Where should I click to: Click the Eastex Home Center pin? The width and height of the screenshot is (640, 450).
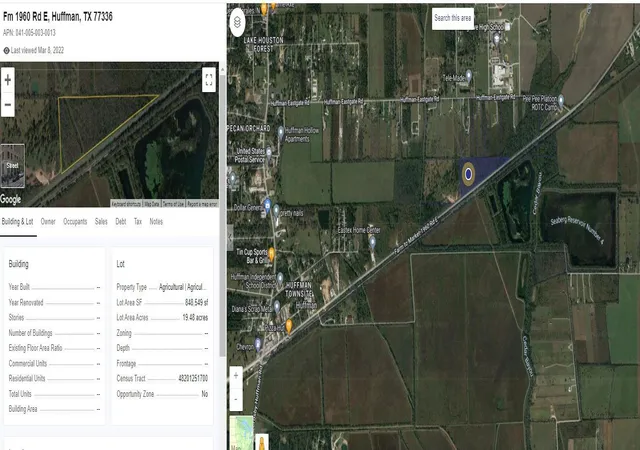pos(372,242)
